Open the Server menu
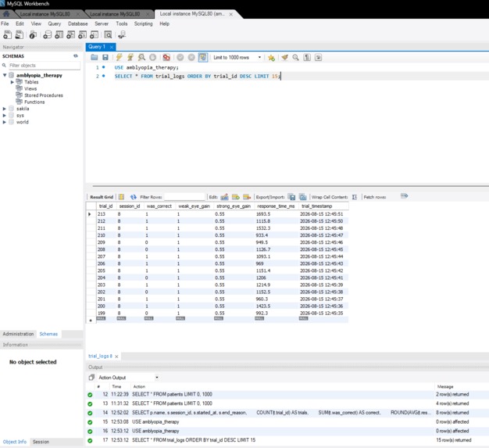 coord(102,23)
